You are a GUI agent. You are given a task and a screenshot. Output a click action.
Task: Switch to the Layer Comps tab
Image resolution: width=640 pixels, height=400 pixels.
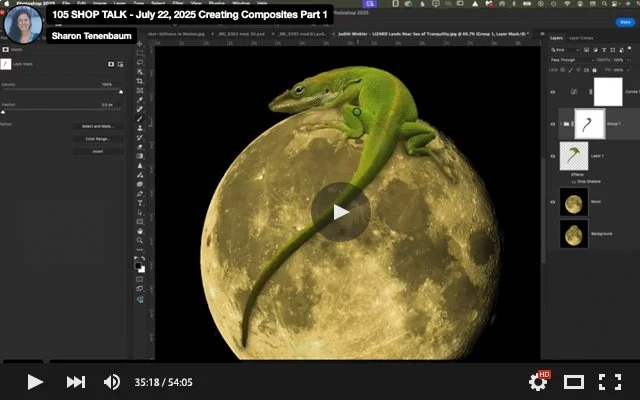(x=581, y=38)
